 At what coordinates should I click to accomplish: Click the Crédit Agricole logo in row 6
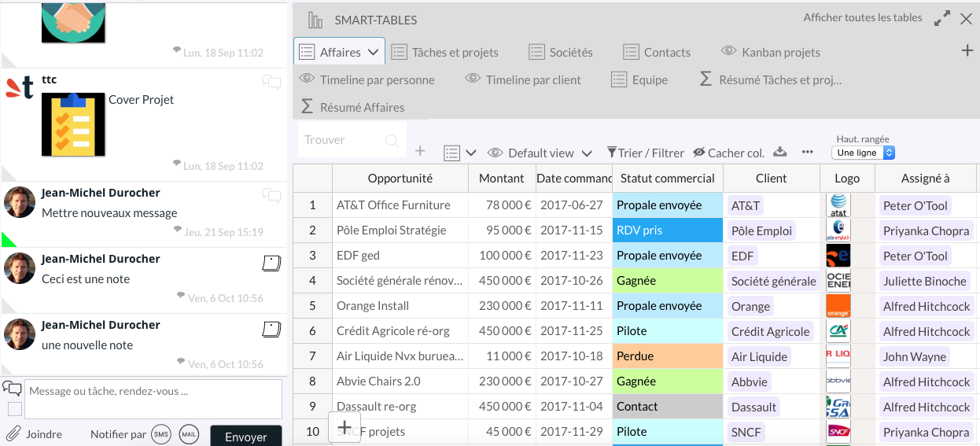[838, 331]
